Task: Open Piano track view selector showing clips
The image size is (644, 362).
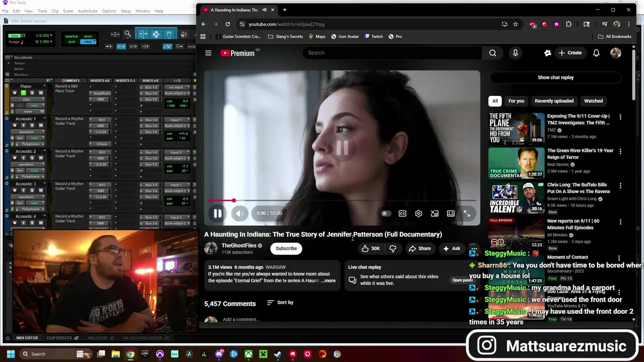Action: [27, 100]
